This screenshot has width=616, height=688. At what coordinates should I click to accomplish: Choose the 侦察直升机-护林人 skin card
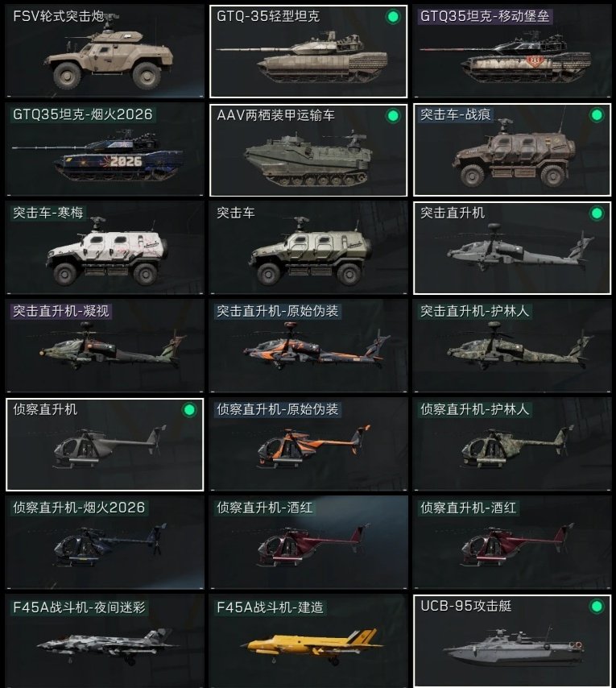[512, 444]
